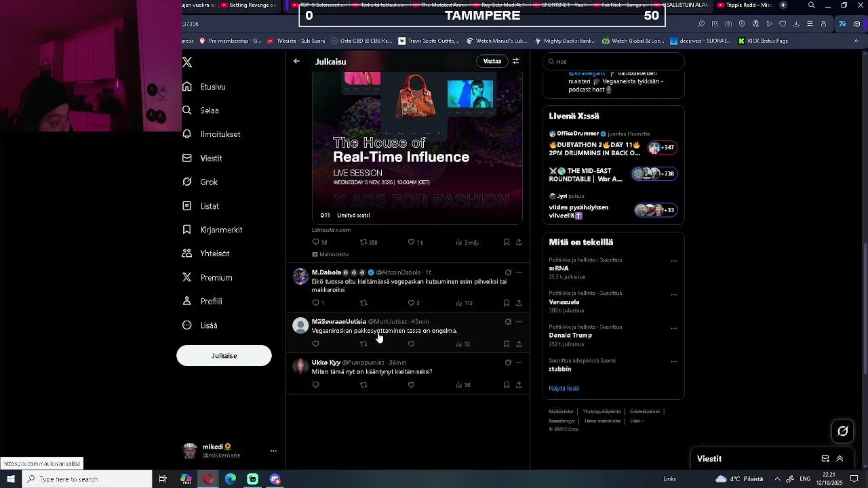Click Näytä lisää show more link
The image size is (868, 488).
tap(564, 388)
